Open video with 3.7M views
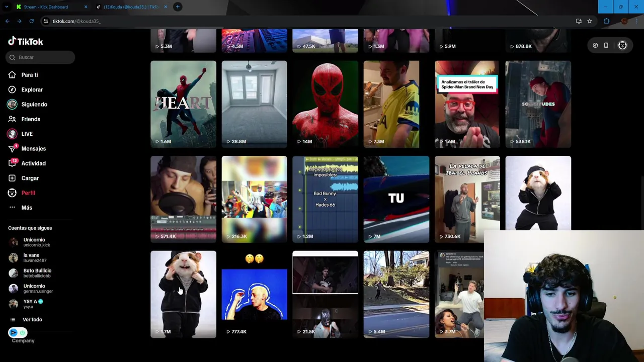 point(459,294)
